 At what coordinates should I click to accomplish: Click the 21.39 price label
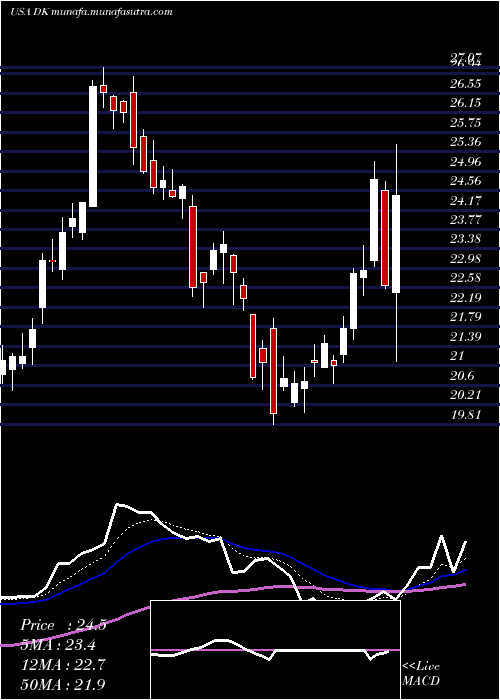coord(465,336)
